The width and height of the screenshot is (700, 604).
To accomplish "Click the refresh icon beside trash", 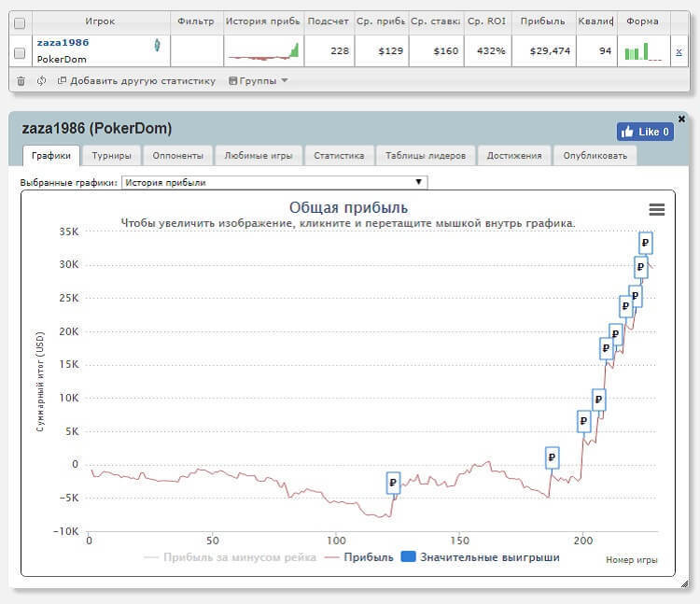I will pyautogui.click(x=42, y=81).
